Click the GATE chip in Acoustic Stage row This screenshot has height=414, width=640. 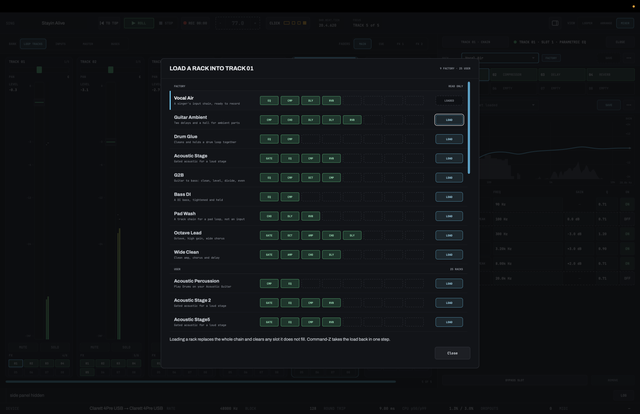click(269, 158)
